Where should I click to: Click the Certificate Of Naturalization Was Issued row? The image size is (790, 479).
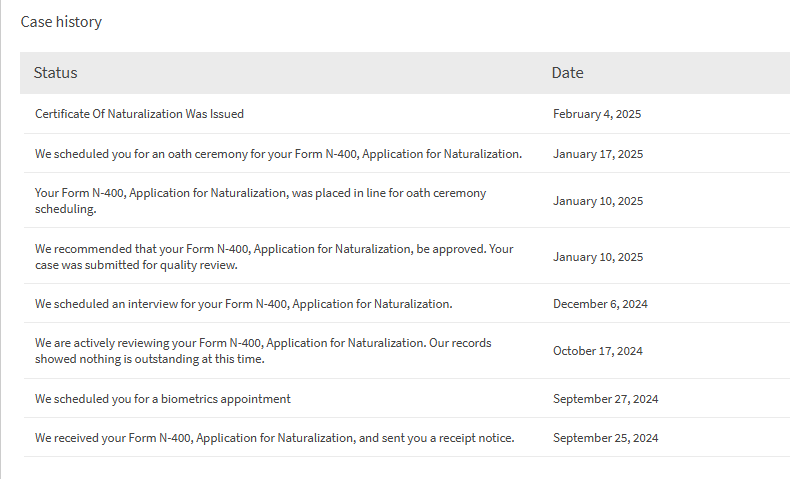(407, 114)
